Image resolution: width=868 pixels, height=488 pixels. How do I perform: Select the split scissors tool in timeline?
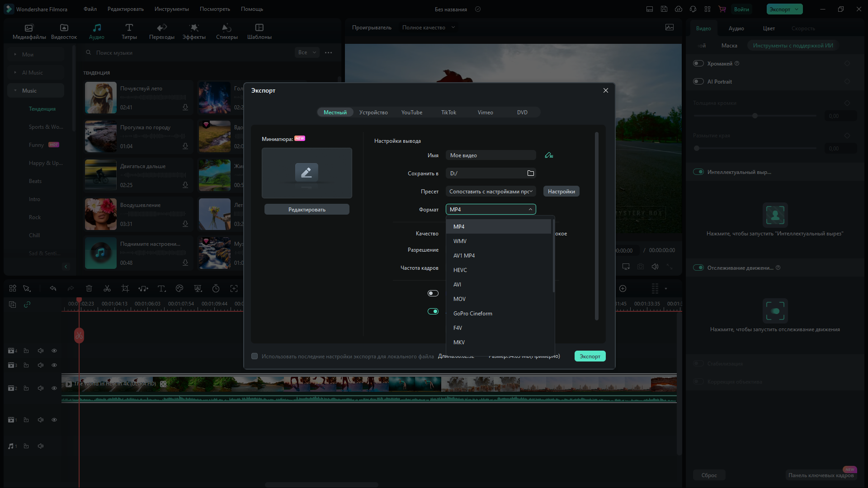(107, 289)
